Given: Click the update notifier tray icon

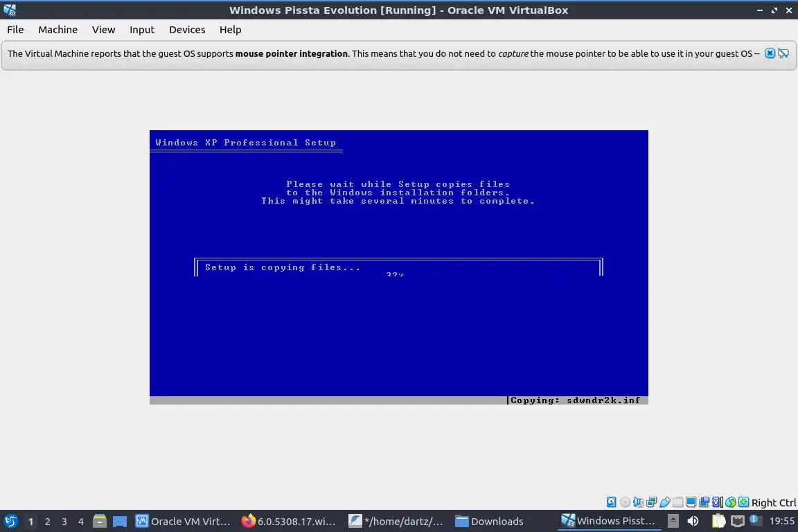Looking at the screenshot, I should pyautogui.click(x=755, y=520).
